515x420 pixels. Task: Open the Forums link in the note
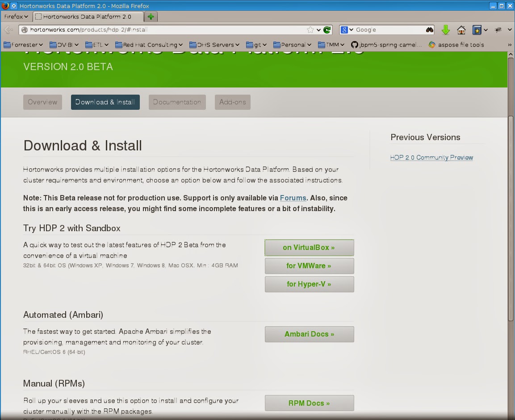click(x=293, y=198)
